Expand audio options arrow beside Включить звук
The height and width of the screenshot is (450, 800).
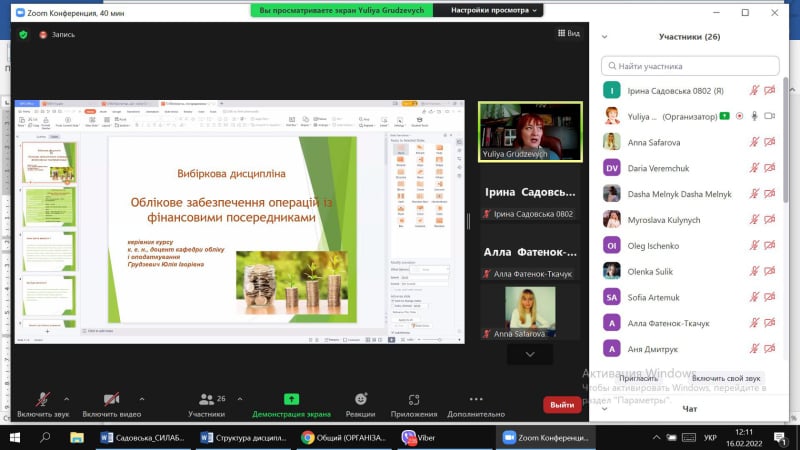[67, 398]
